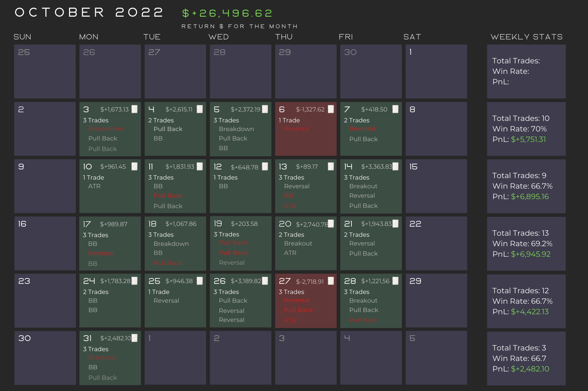Image resolution: width=588 pixels, height=391 pixels.
Task: Click the white icon beside $+3,363.83
Action: point(396,167)
